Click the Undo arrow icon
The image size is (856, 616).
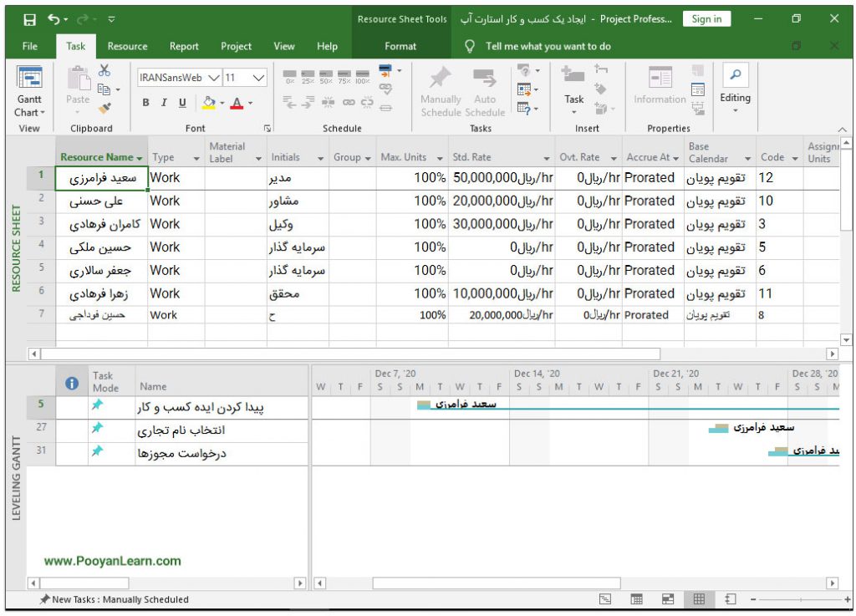[x=53, y=20]
